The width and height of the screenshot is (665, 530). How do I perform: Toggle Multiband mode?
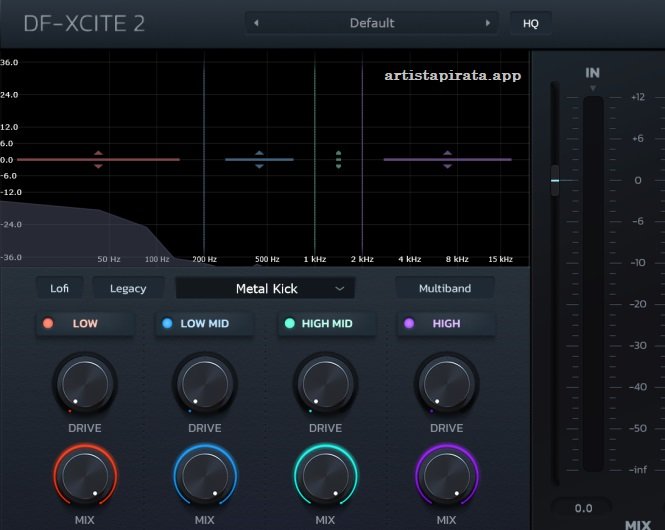point(445,288)
